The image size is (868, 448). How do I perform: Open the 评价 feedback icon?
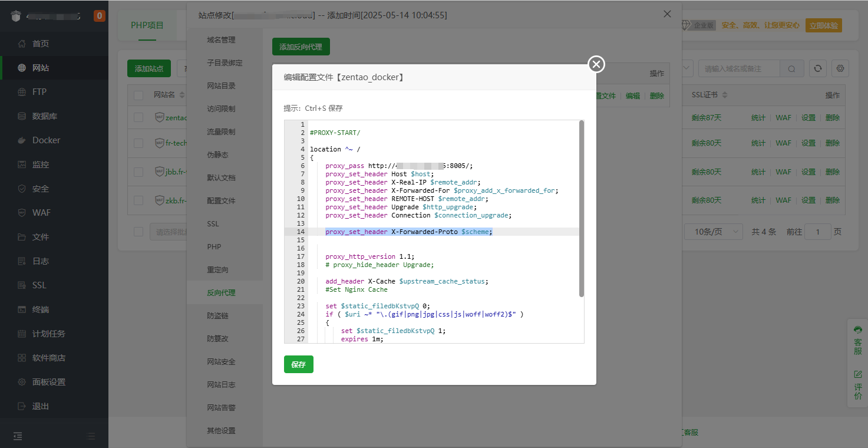click(858, 374)
